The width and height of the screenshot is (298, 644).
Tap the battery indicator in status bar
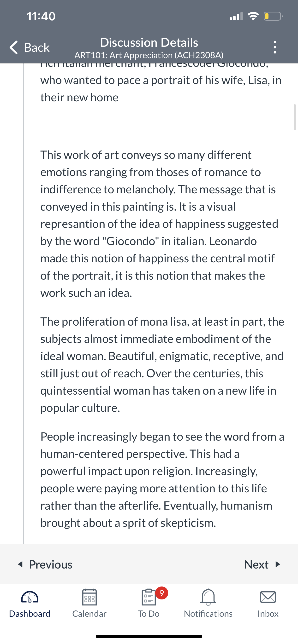click(x=273, y=16)
